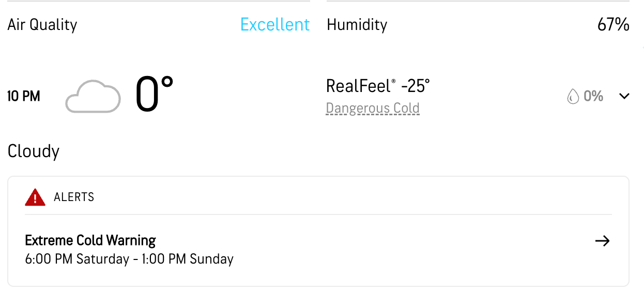
Task: Expand the 10 PM hourly details chevron
Action: (x=624, y=96)
